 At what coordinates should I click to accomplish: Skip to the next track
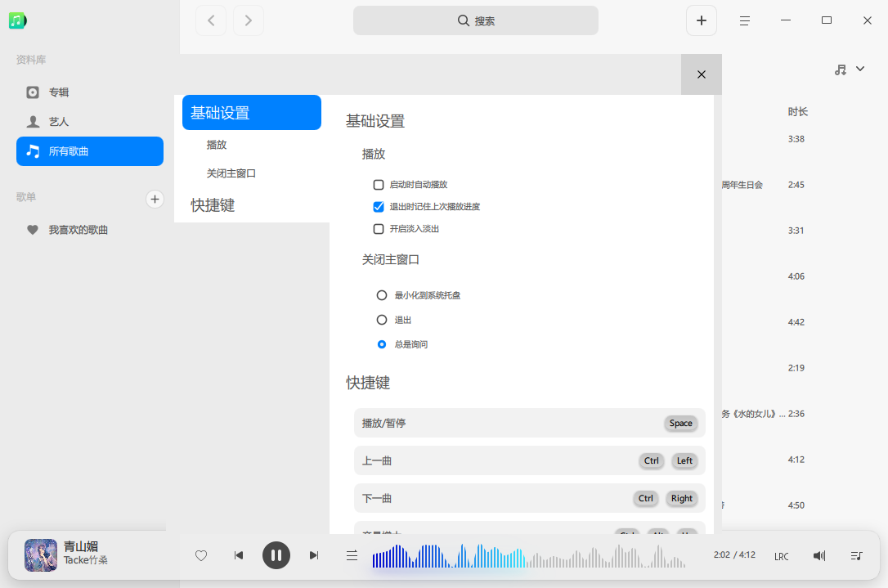[314, 556]
